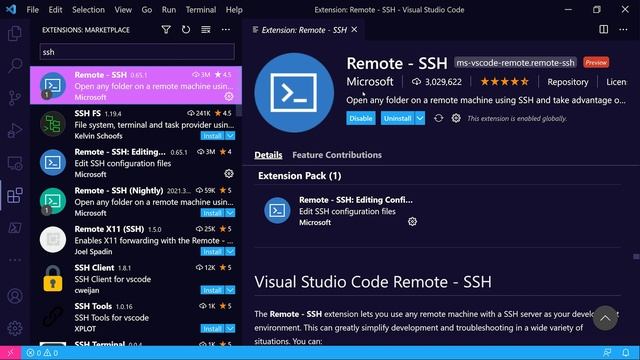
Task: Open the Selection menu
Action: pos(88,10)
